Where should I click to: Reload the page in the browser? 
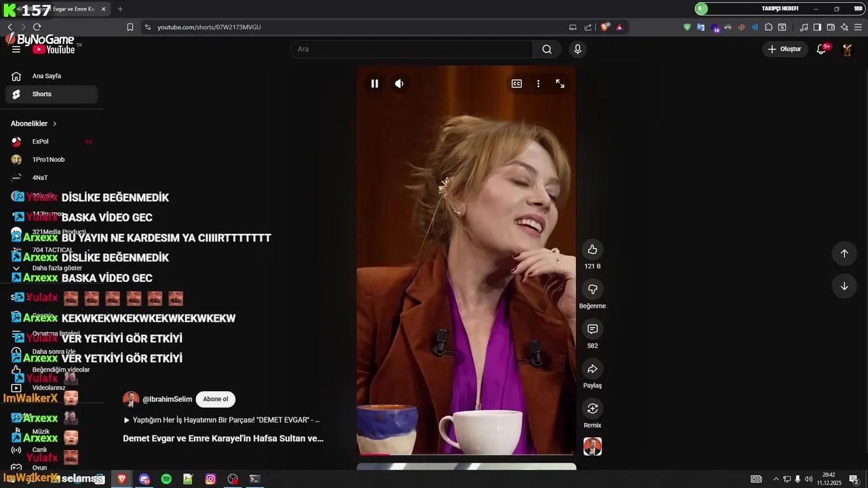pos(37,27)
